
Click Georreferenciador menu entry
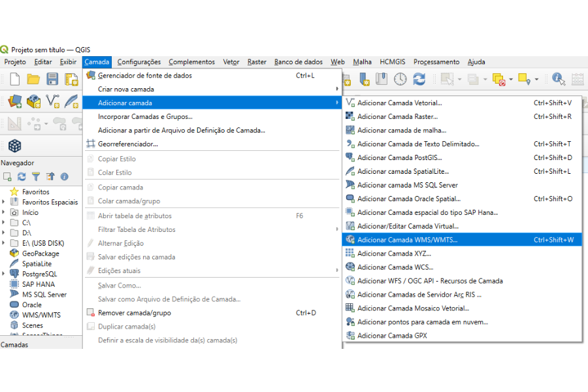(x=127, y=144)
